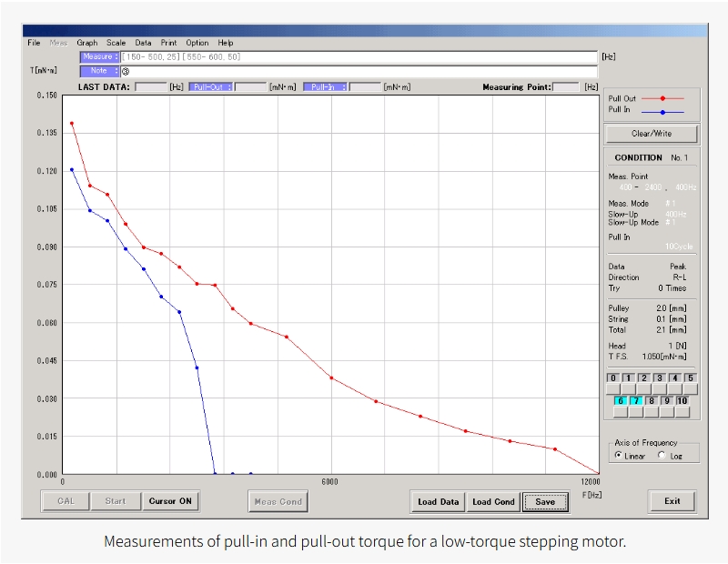Click the Load Data button

pos(438,502)
